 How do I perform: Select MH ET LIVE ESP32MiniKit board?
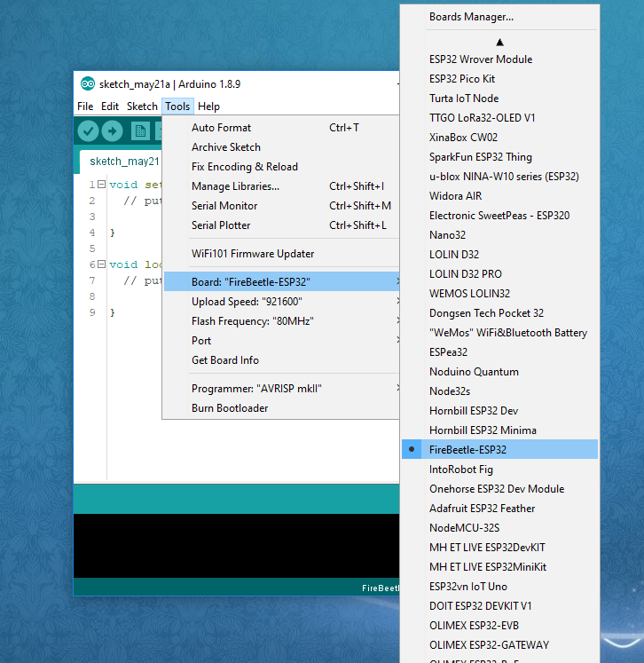click(500, 566)
